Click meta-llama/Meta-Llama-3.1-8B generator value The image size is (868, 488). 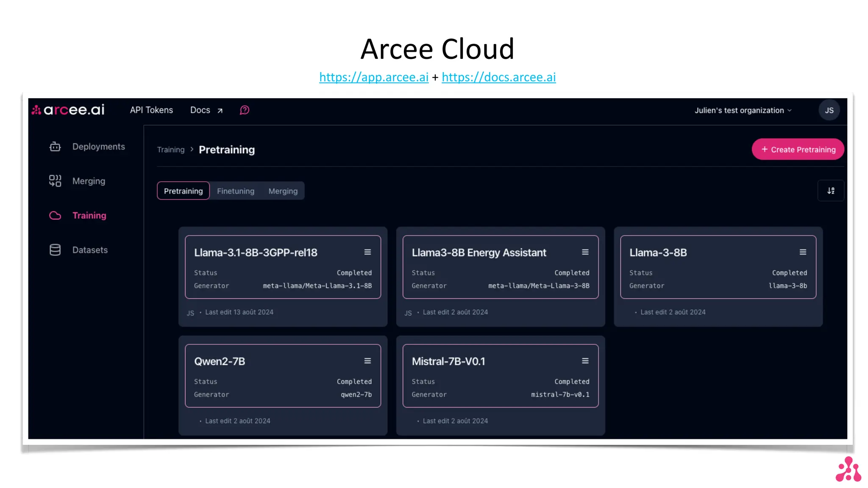point(317,286)
